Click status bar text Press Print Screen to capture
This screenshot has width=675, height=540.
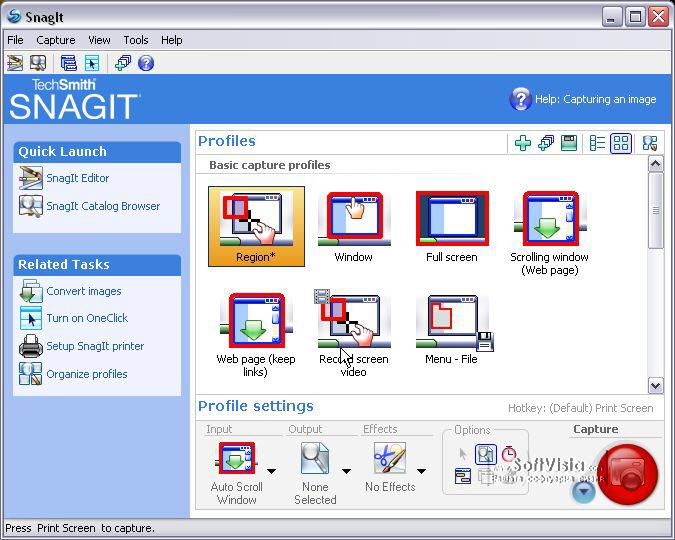coord(80,528)
